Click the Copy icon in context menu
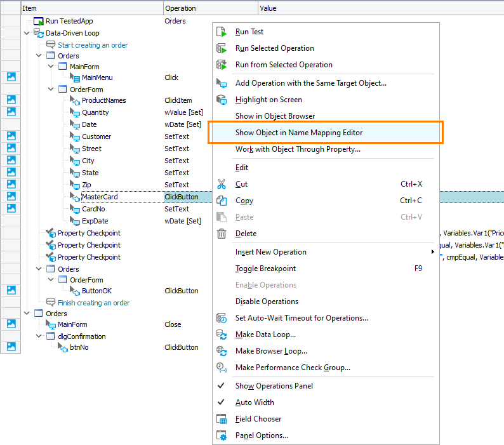 (222, 201)
